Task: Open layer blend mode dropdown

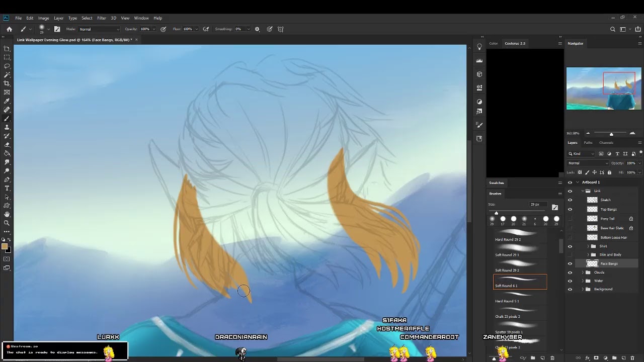Action: pos(588,163)
